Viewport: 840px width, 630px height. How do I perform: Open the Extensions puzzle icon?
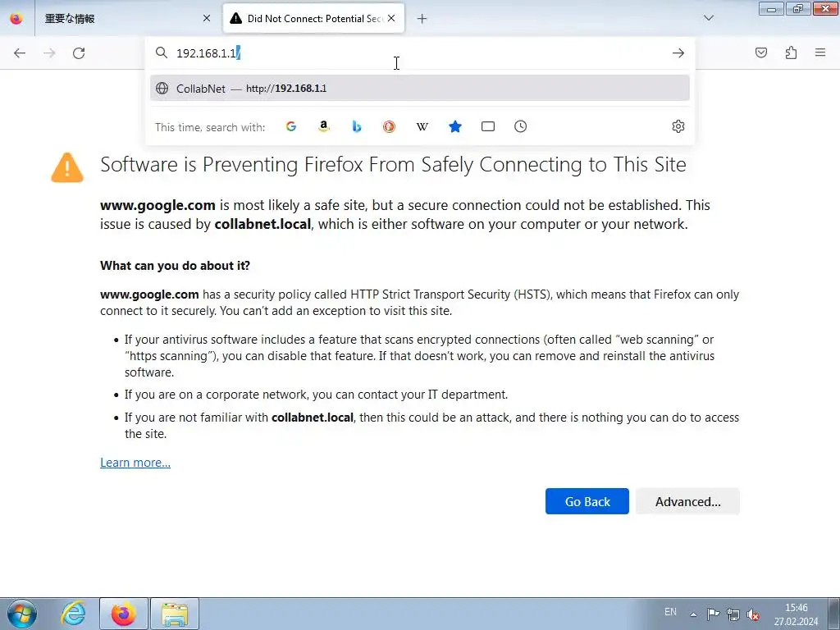(791, 52)
